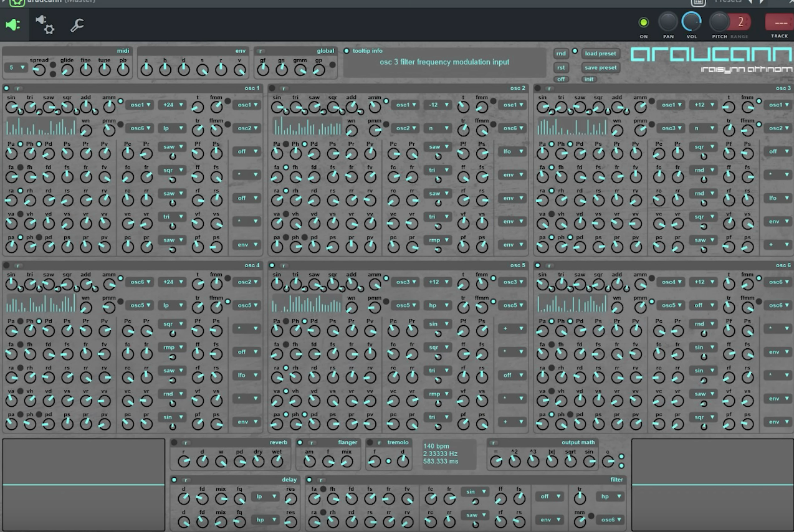Enable the reverb effect LED
Viewport: 794px width, 532px height.
click(175, 443)
